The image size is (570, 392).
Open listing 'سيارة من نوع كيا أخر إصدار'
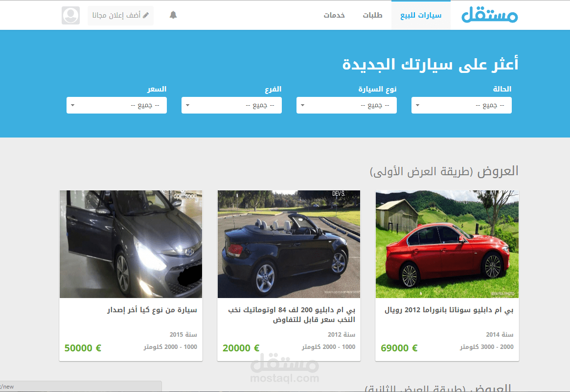(x=152, y=310)
